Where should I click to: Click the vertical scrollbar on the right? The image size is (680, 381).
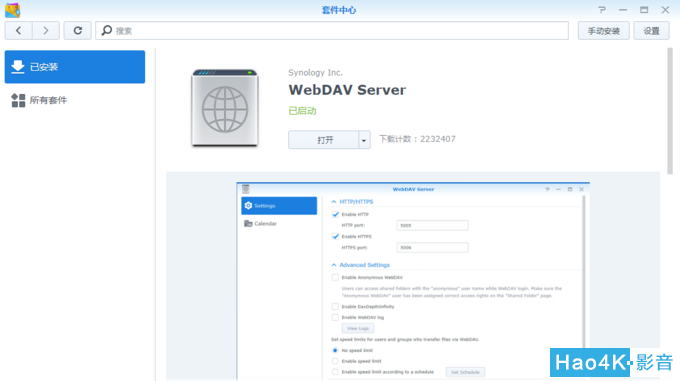point(670,111)
